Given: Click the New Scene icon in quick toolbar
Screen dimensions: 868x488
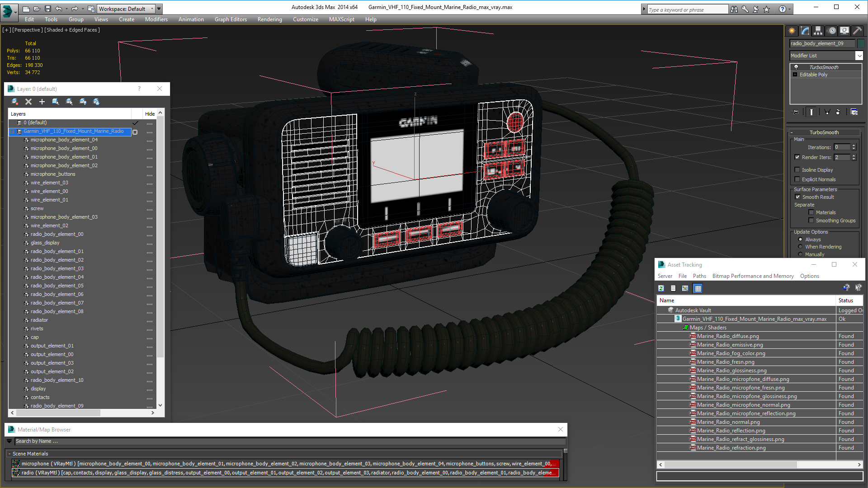Looking at the screenshot, I should coord(26,9).
